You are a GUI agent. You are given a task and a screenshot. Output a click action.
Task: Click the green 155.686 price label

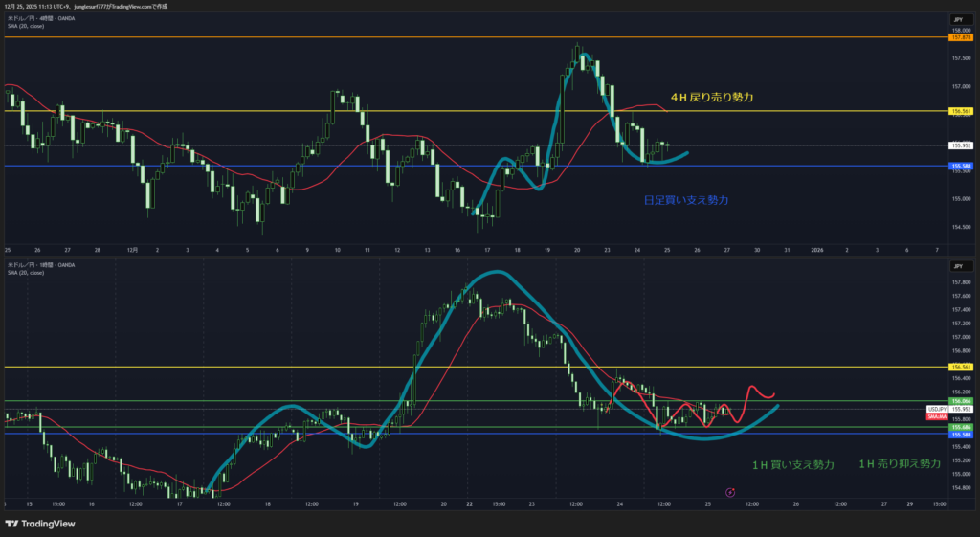(x=960, y=427)
